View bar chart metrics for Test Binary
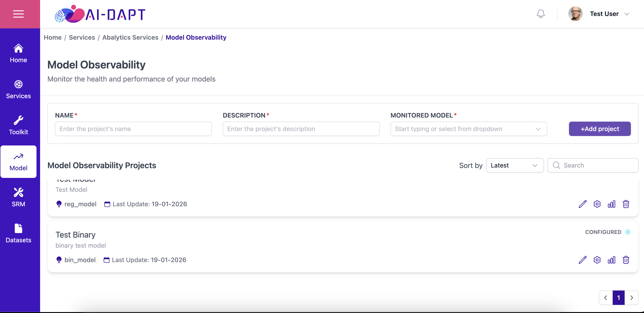The width and height of the screenshot is (644, 313). 612,260
